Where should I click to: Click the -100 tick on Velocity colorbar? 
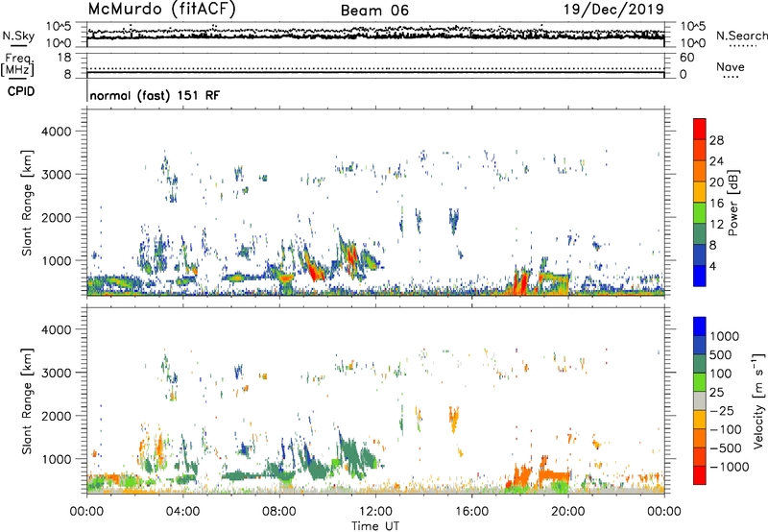726,429
